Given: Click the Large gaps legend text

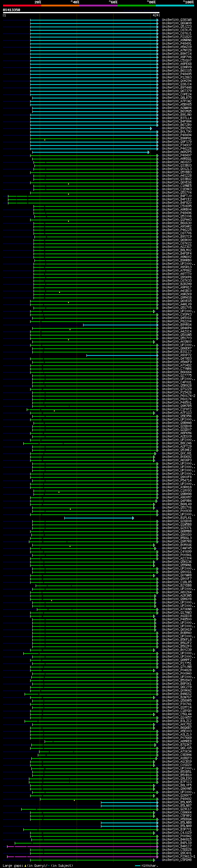Looking at the screenshot, I should pyautogui.click(x=13, y=866).
